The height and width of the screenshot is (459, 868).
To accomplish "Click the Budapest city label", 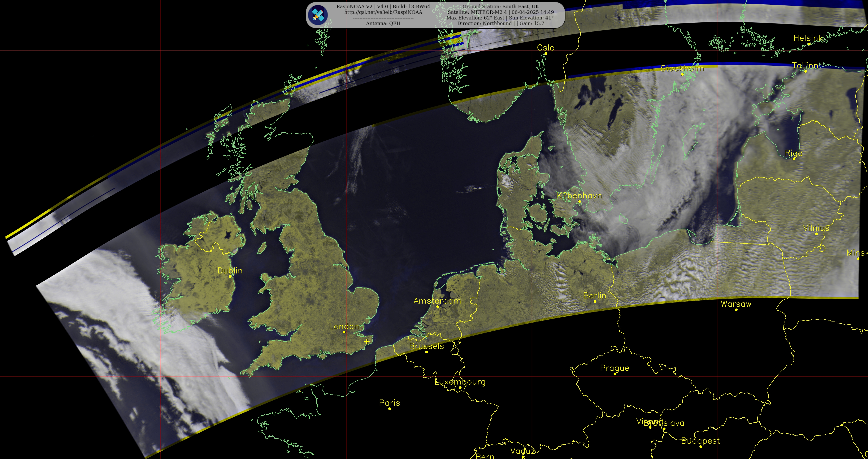I will pos(700,441).
